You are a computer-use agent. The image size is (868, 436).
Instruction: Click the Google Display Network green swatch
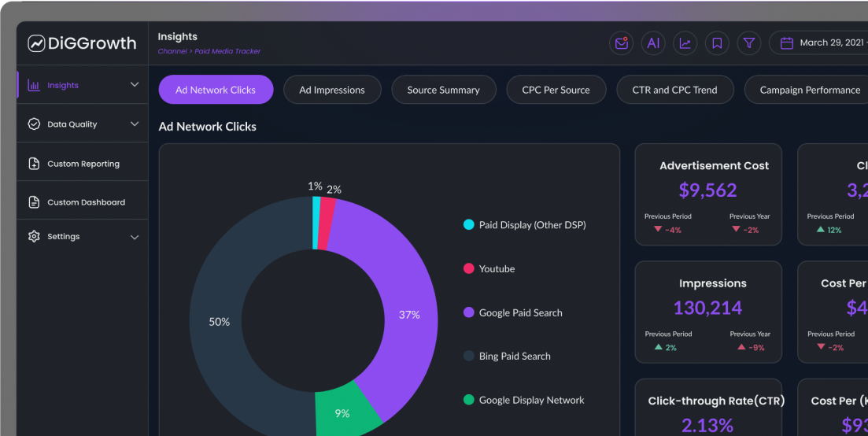click(x=468, y=400)
